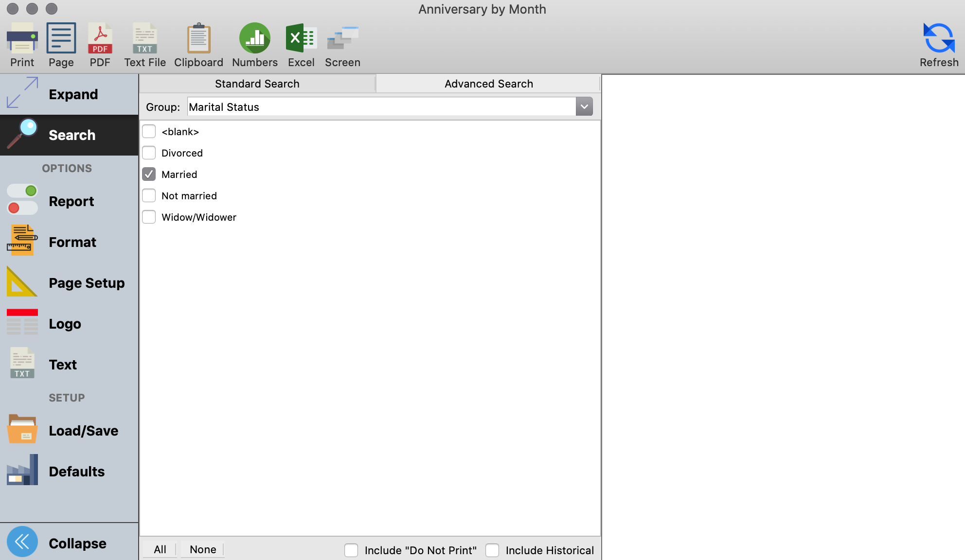Click the Print toolbar icon
Viewport: 965px width, 560px height.
coord(22,38)
